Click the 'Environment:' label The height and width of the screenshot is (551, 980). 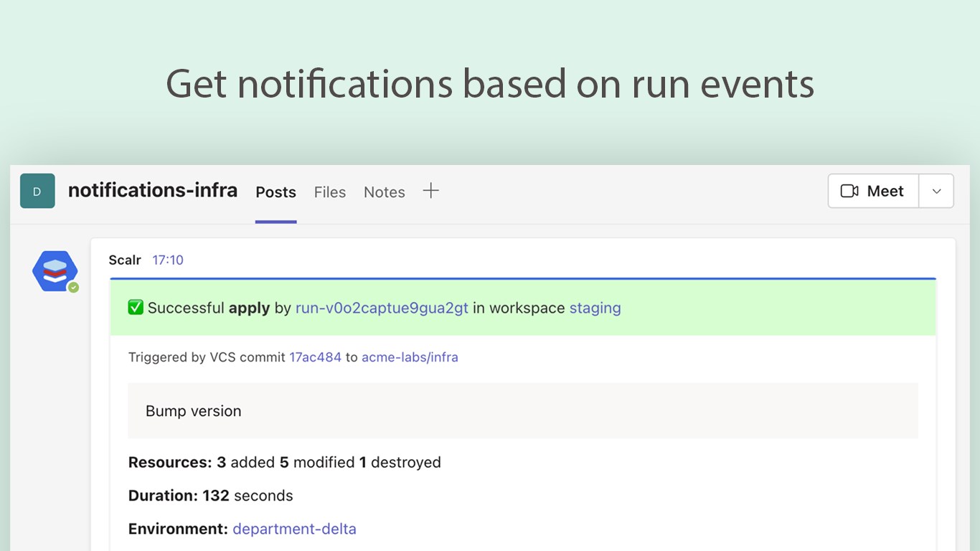(x=178, y=529)
